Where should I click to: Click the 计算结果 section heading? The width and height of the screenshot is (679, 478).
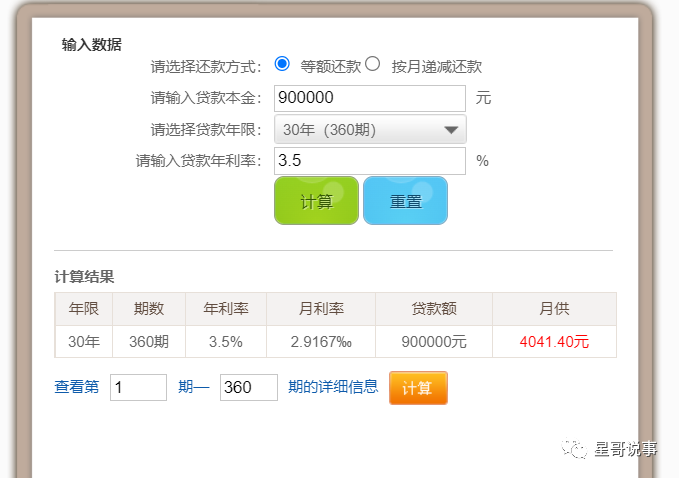(x=84, y=277)
